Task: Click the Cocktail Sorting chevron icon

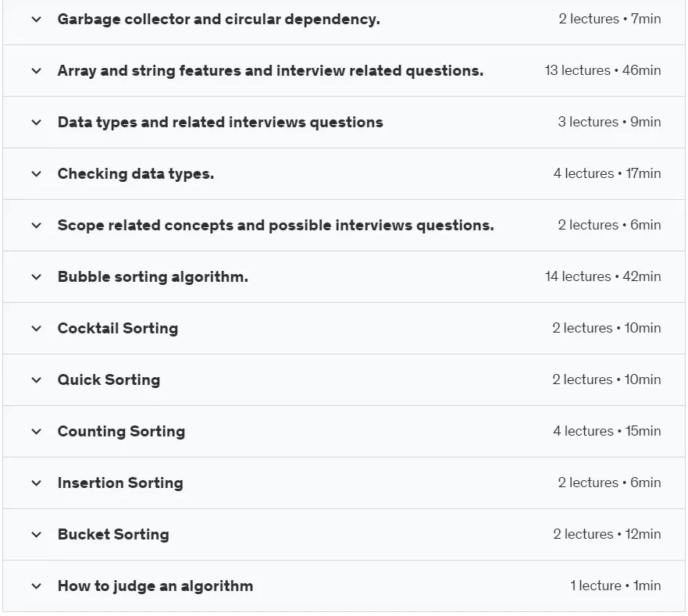Action: pos(37,329)
